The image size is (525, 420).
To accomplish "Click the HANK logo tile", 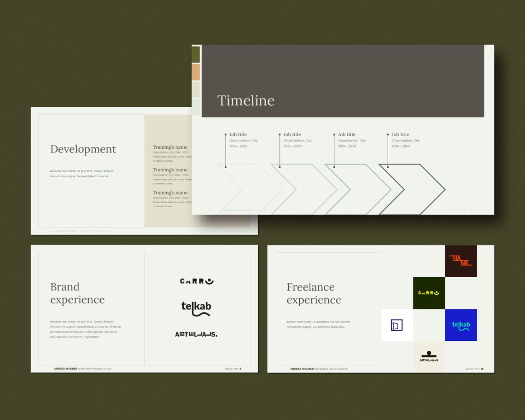I will (x=461, y=261).
